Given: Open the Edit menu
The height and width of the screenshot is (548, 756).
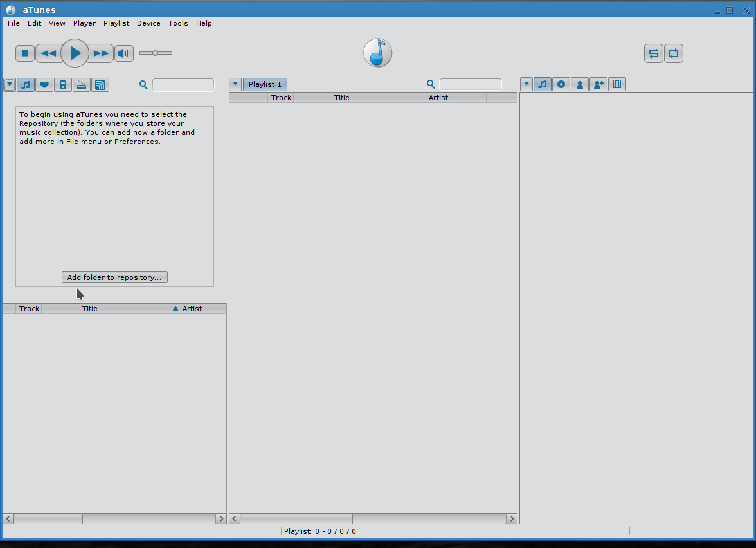Looking at the screenshot, I should click(x=34, y=23).
